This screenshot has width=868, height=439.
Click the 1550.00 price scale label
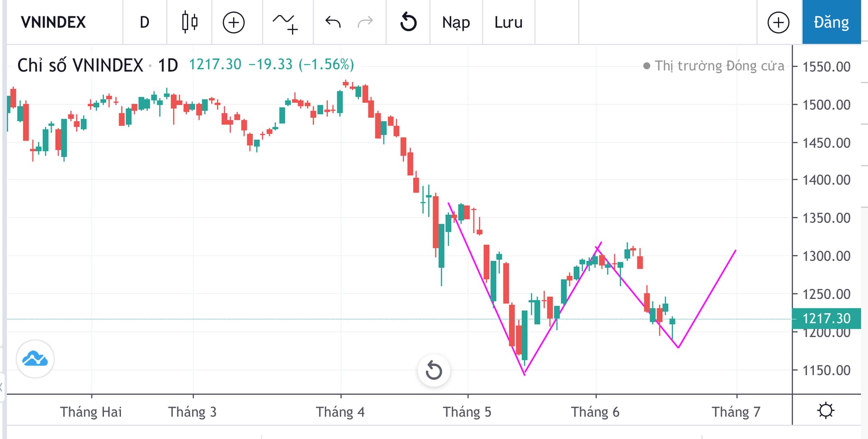click(826, 66)
